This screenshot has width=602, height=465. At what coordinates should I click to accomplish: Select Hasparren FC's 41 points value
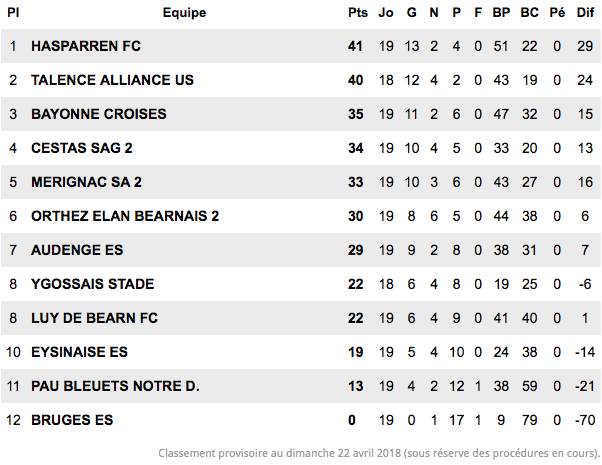pyautogui.click(x=356, y=46)
